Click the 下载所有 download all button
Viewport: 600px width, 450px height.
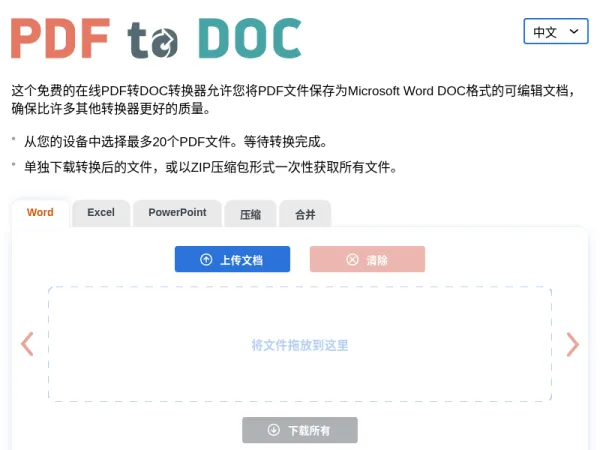coord(300,430)
